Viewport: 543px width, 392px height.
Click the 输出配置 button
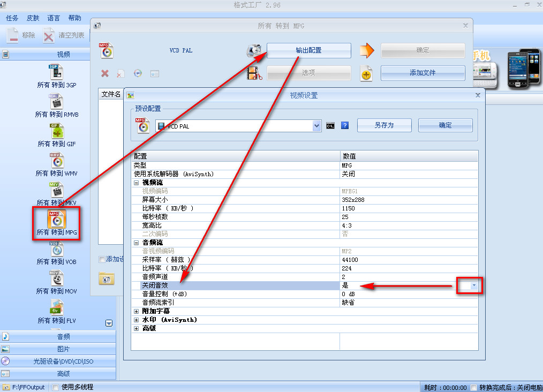309,50
